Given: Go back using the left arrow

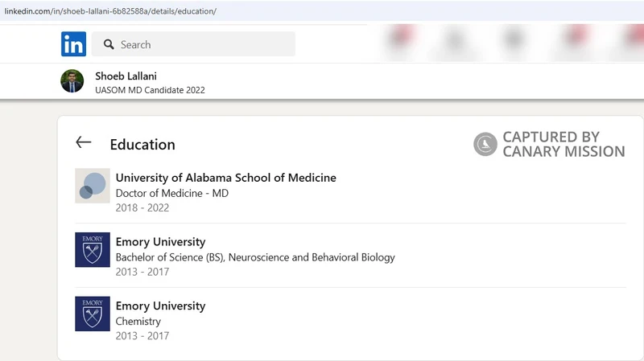Looking at the screenshot, I should coord(84,142).
